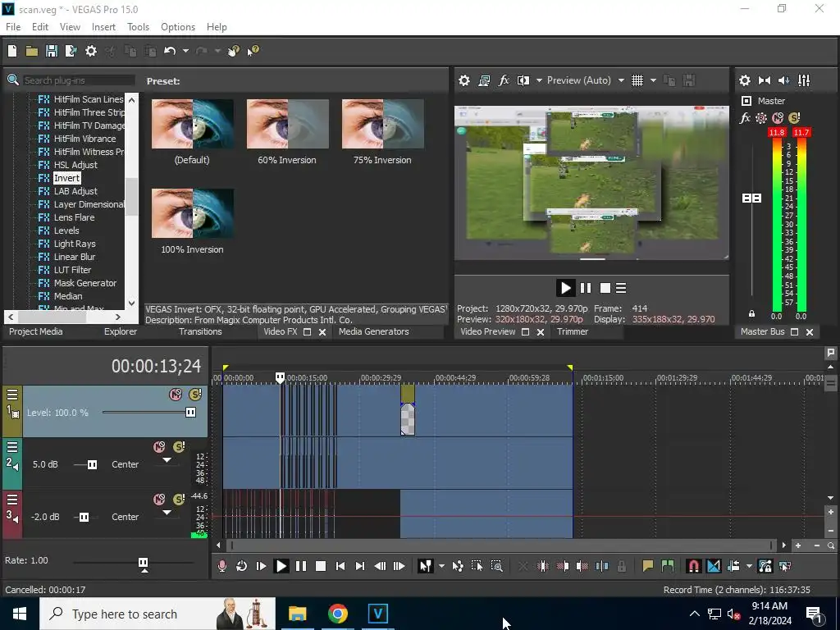Show overlays grid icon in preview
The width and height of the screenshot is (840, 630).
click(x=637, y=80)
